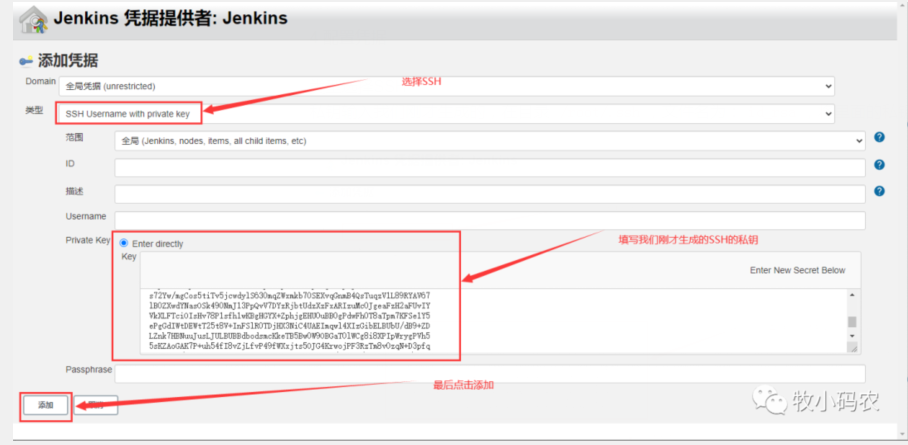Click the Jenkins 凭据提供者 title text

point(170,19)
